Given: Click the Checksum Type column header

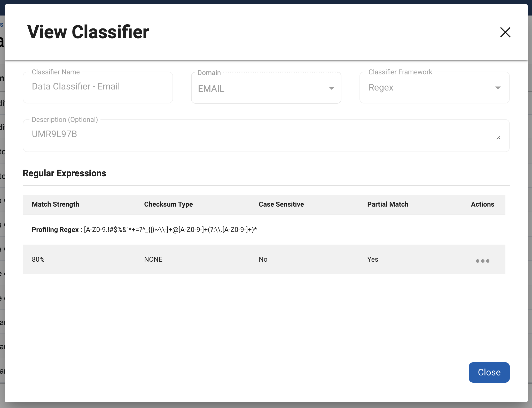Looking at the screenshot, I should [168, 204].
